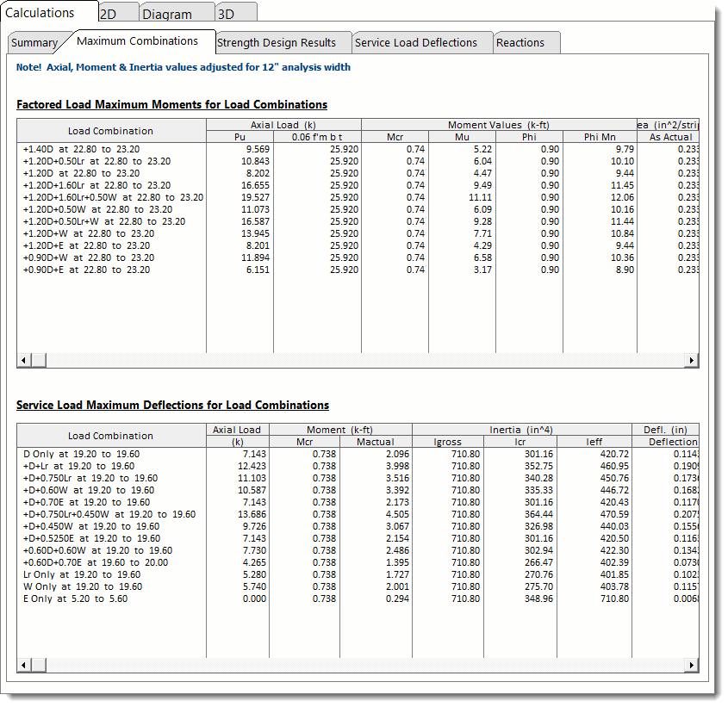The width and height of the screenshot is (728, 707).
Task: Select row +0.60D+0.70E at 19.60 to 20.00
Action: pos(358,562)
